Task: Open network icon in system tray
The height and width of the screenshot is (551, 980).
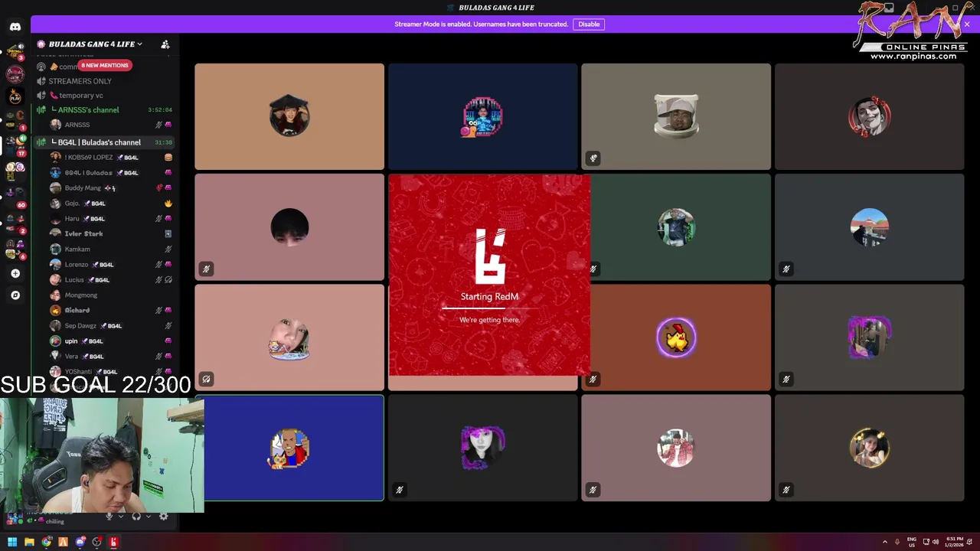Action: pos(925,542)
